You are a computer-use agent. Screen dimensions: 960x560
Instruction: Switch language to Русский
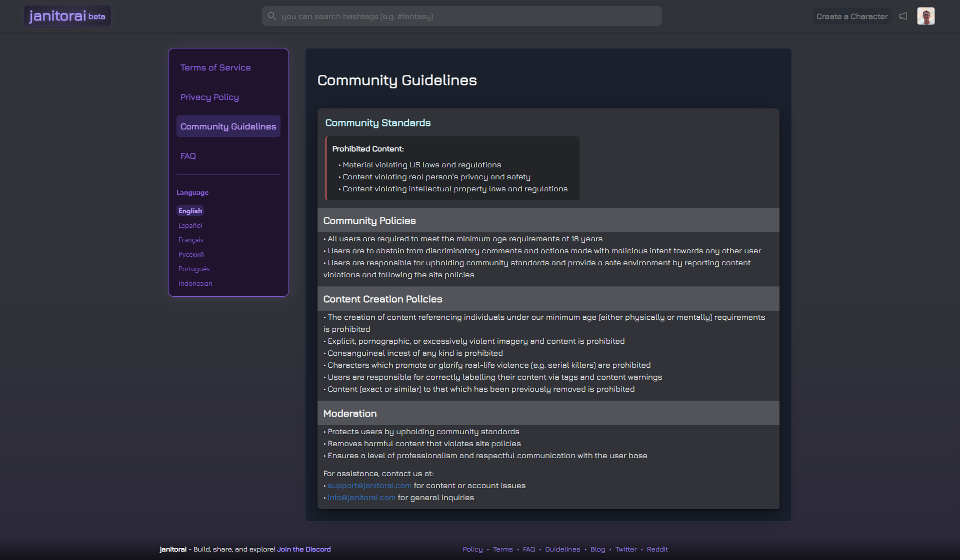[x=191, y=254]
